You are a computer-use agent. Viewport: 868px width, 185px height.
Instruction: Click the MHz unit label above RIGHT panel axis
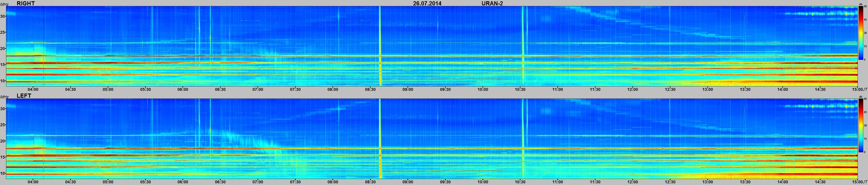(4, 5)
